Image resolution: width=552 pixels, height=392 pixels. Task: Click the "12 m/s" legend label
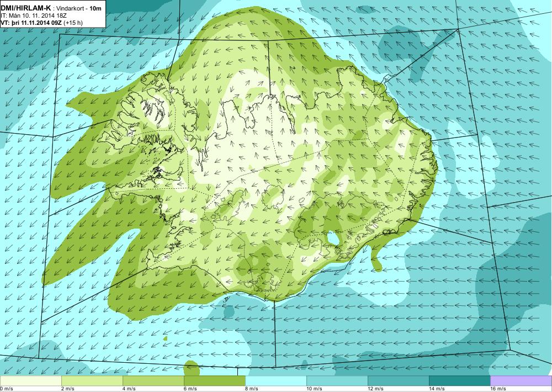(375, 389)
